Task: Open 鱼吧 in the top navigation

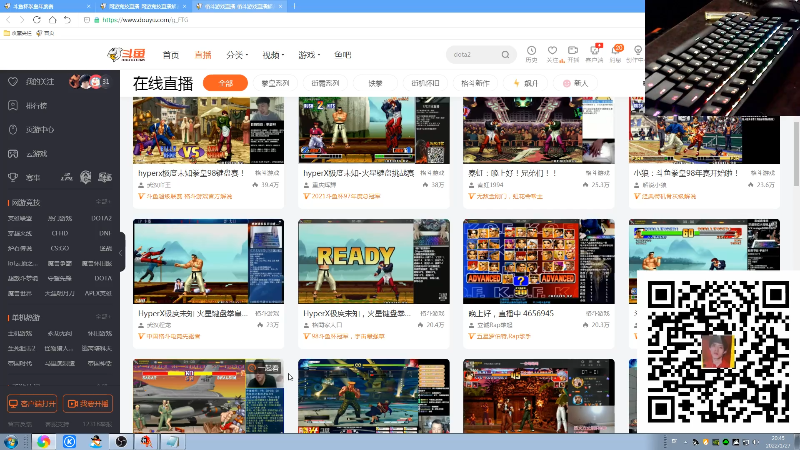Action: [343, 55]
